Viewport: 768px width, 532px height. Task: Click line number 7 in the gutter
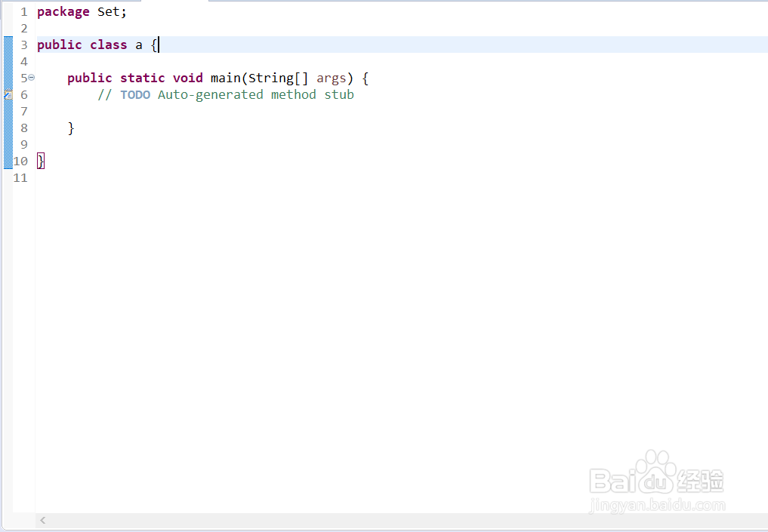pos(24,111)
